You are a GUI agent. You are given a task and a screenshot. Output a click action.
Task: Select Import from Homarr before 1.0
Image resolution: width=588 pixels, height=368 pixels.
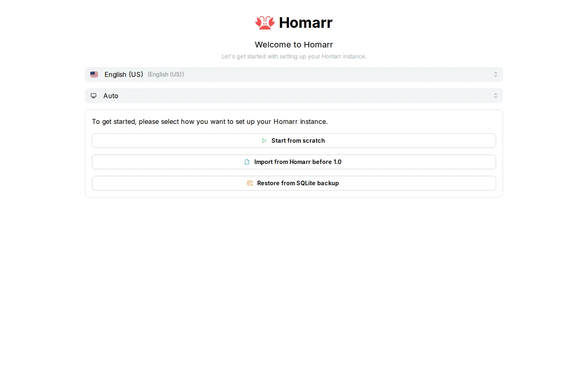pos(294,162)
